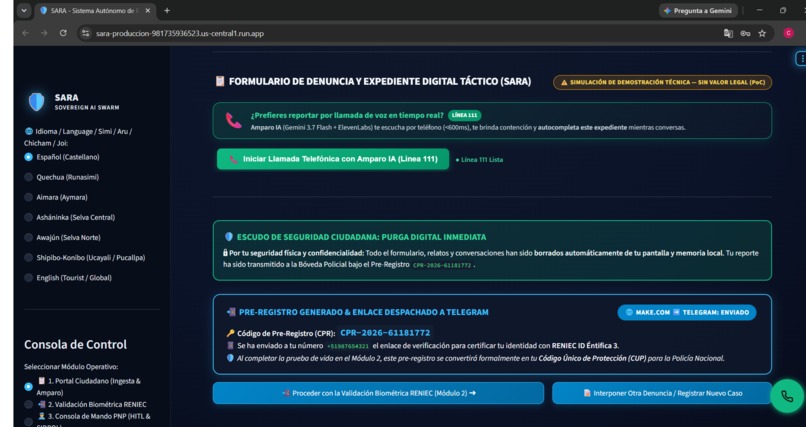Click the browser back arrow
Viewport: 806px width, 427px height.
26,33
